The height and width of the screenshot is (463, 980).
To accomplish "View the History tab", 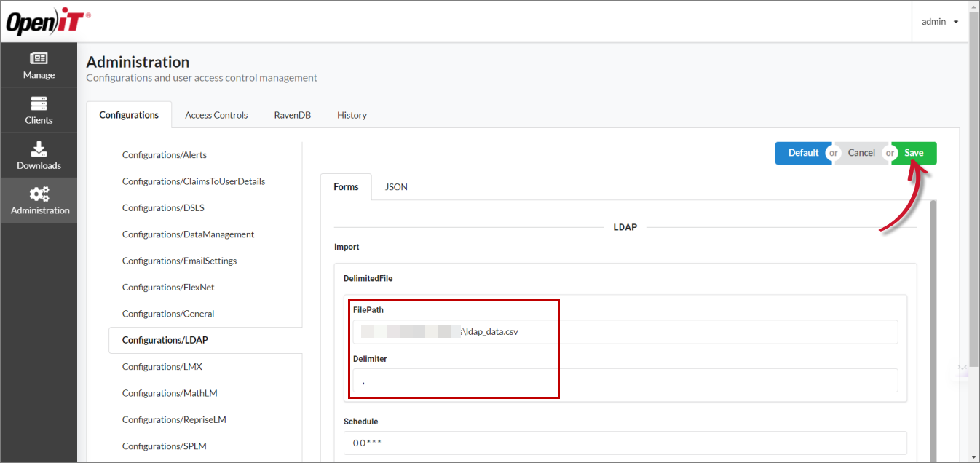I will pos(352,115).
